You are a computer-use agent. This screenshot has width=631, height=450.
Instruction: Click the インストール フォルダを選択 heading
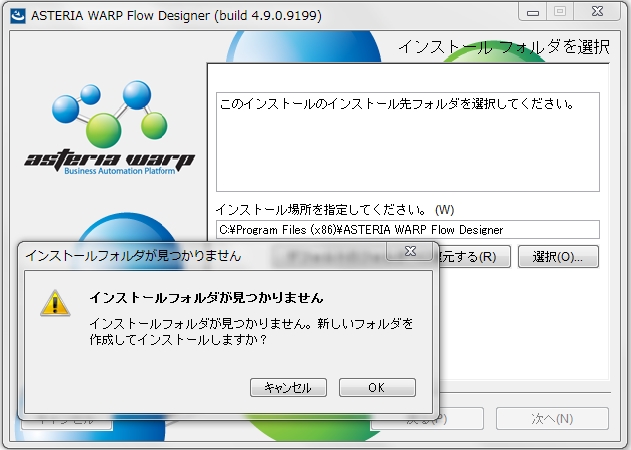(503, 47)
